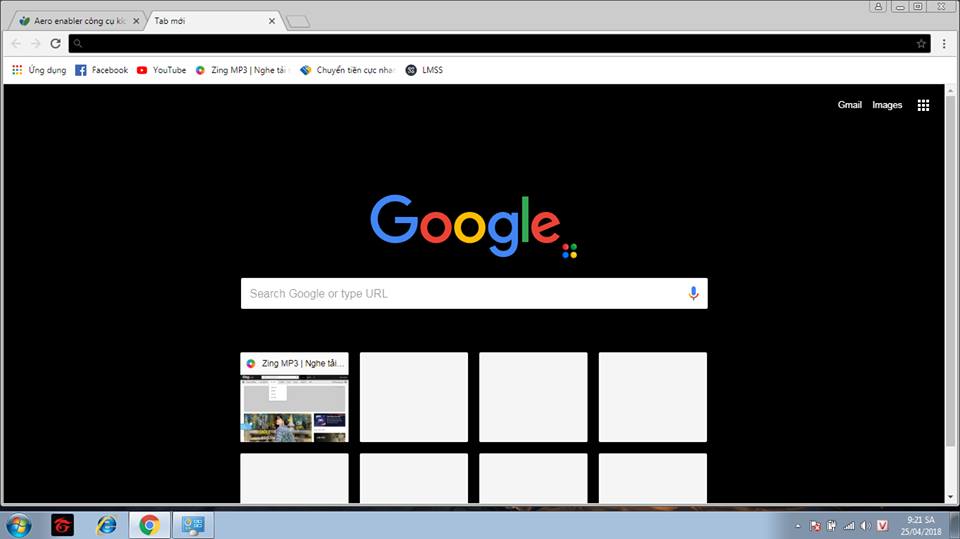
Task: Click the volume speaker tray icon
Action: coord(865,526)
